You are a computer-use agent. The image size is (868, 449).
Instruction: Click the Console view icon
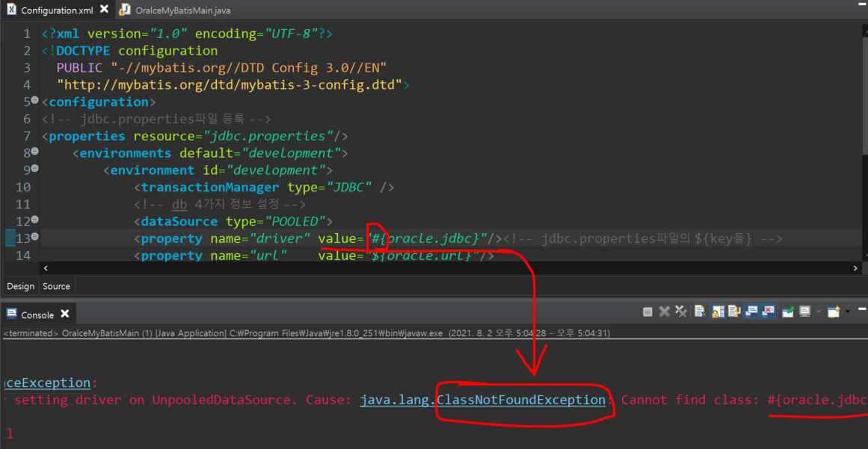11,314
